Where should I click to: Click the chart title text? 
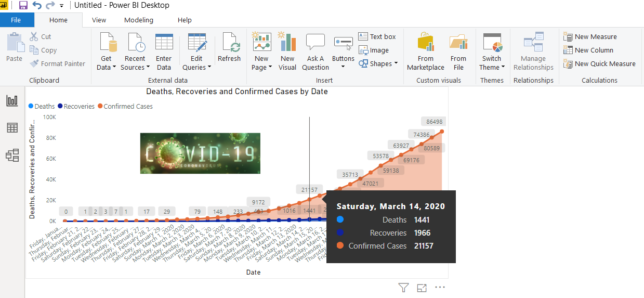click(237, 92)
